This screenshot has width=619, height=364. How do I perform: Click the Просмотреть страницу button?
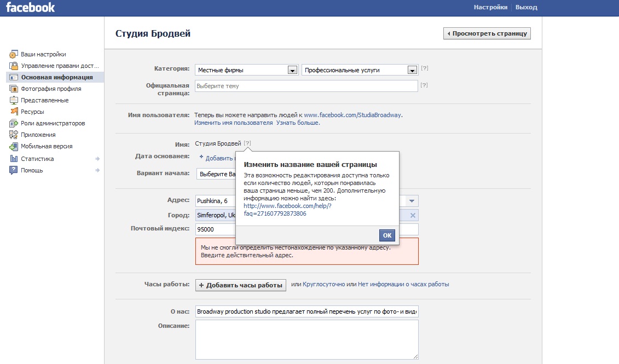click(x=487, y=33)
